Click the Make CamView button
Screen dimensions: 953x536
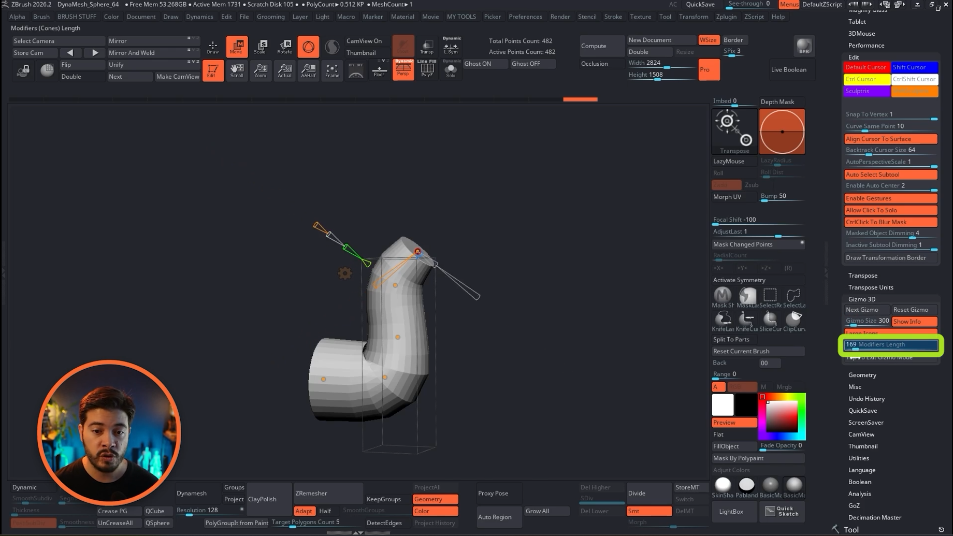(177, 77)
